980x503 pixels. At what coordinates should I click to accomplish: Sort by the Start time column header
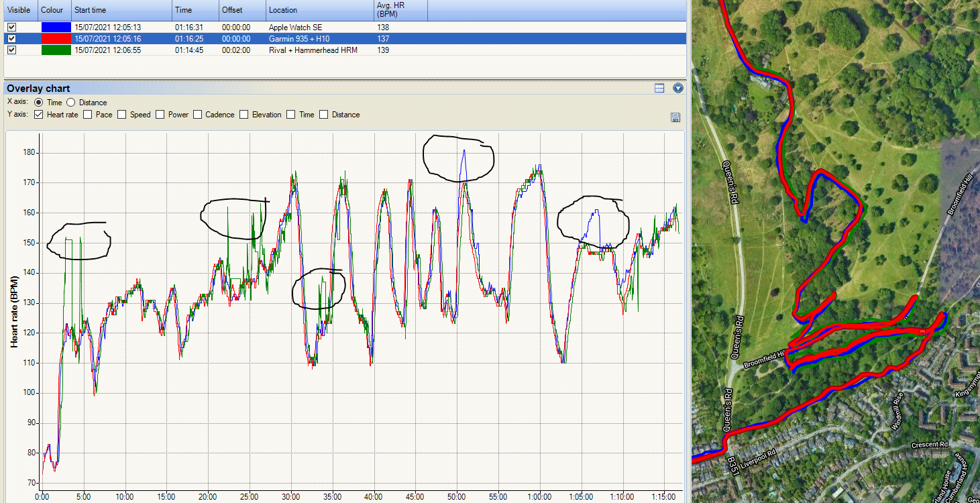[121, 11]
